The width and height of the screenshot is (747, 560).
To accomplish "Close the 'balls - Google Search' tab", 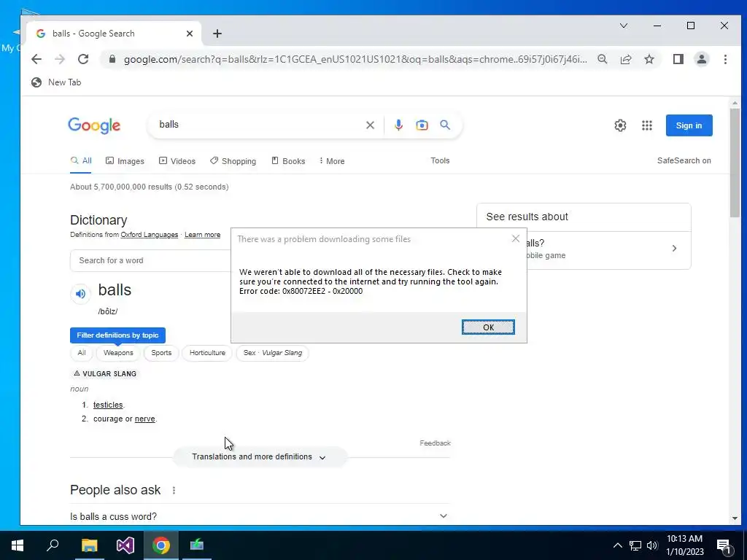I will [190, 34].
